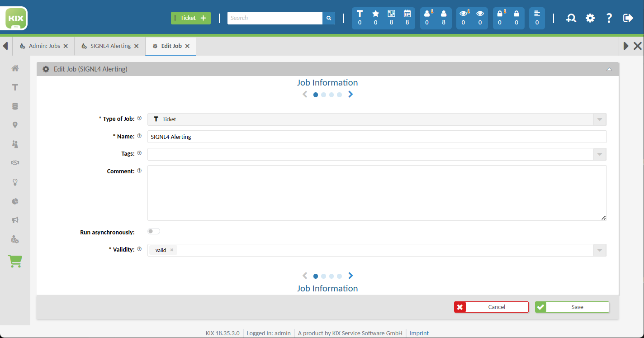This screenshot has height=338, width=644.
Task: Enable the Run asynchronously toggle
Action: click(x=153, y=231)
